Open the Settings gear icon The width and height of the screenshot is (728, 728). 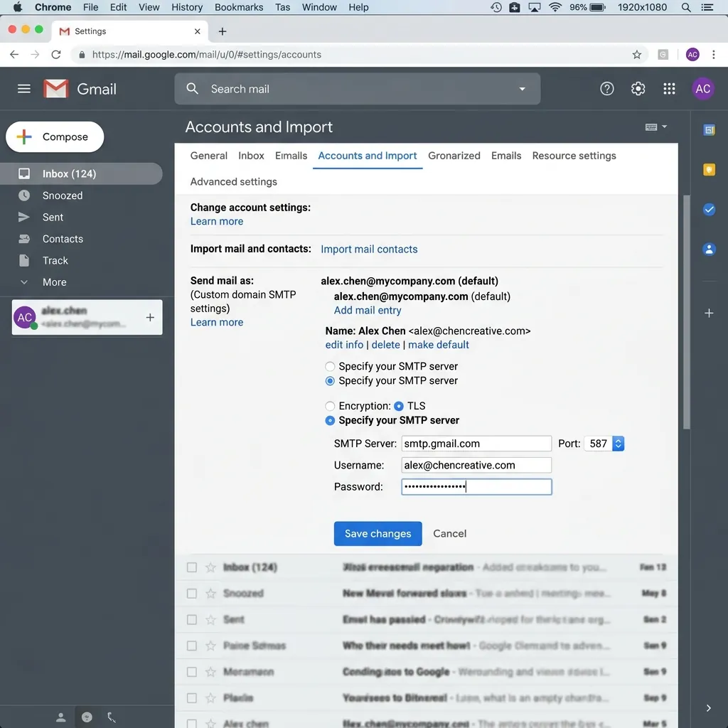(x=638, y=89)
